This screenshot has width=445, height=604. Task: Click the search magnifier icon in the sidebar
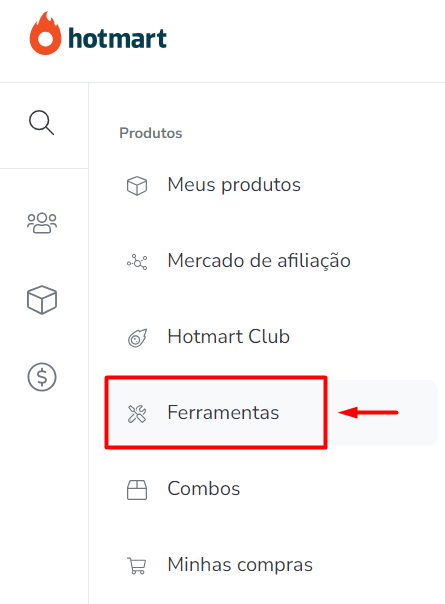tap(42, 123)
